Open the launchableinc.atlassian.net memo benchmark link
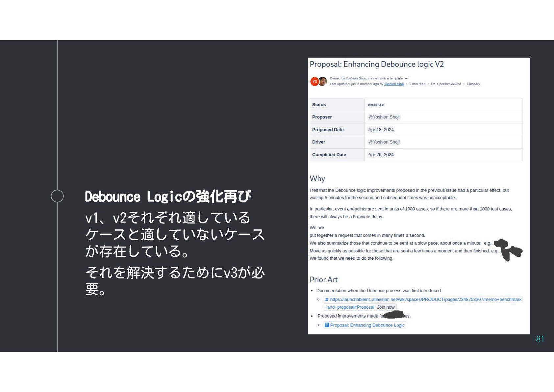The width and height of the screenshot is (554, 392). (423, 303)
